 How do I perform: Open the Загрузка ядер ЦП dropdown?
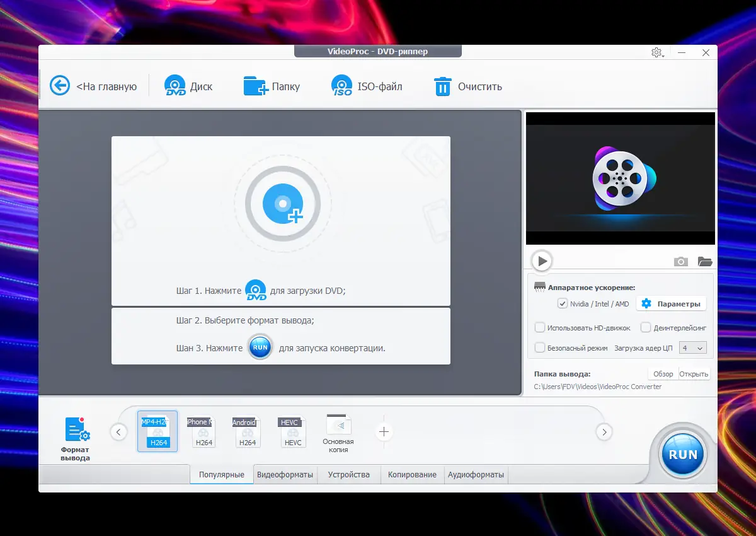692,347
